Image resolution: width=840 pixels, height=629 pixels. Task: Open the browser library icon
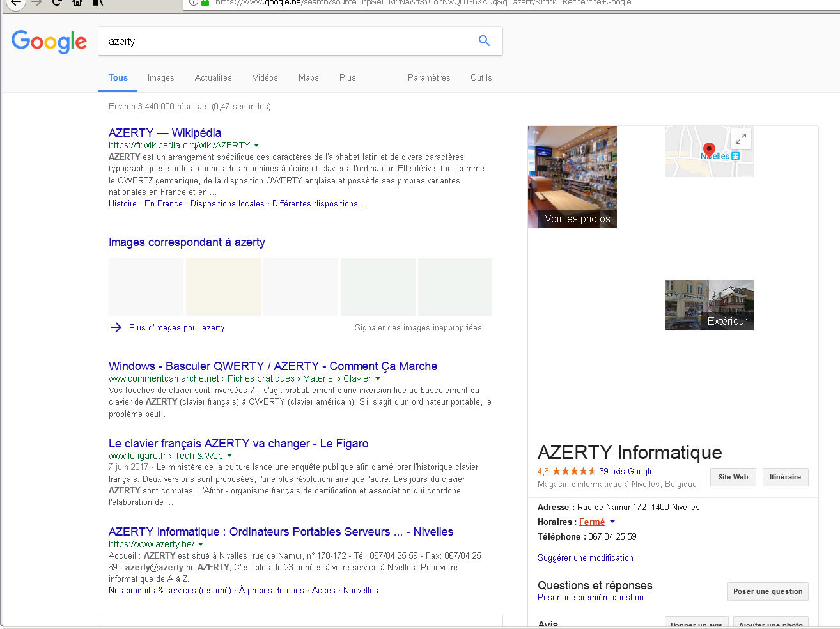tap(98, 3)
